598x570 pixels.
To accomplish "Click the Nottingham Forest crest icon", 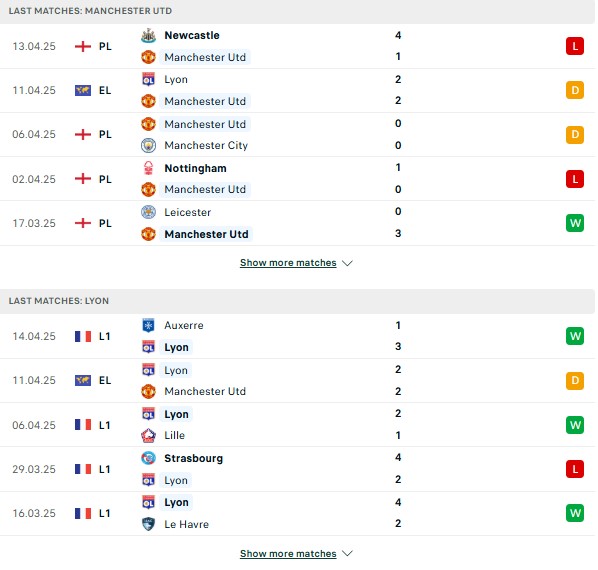I will tap(148, 168).
